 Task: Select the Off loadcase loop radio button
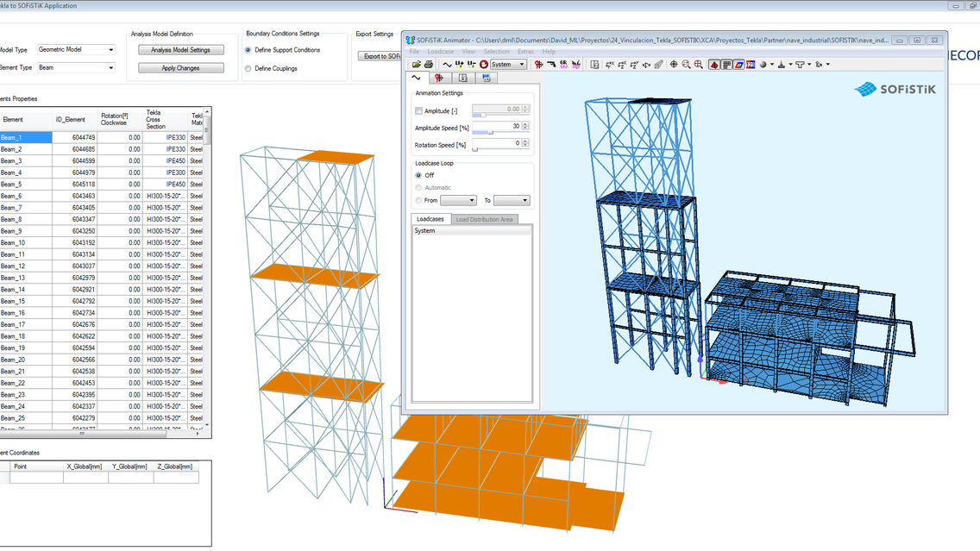point(418,176)
